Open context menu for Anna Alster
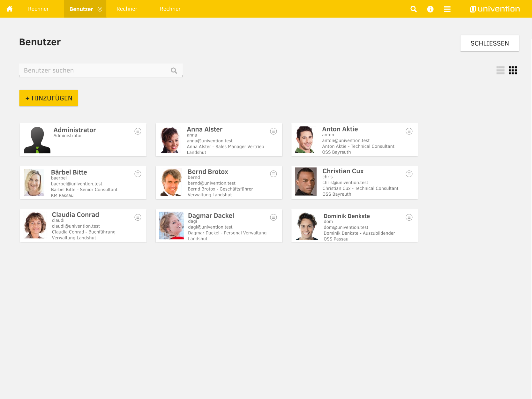The image size is (532, 399). click(x=273, y=131)
